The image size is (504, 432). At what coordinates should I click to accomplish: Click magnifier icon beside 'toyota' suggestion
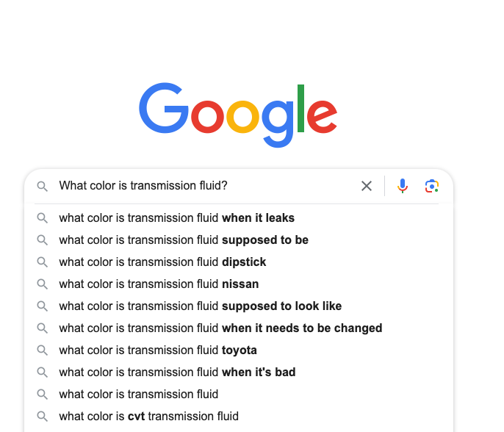click(42, 350)
